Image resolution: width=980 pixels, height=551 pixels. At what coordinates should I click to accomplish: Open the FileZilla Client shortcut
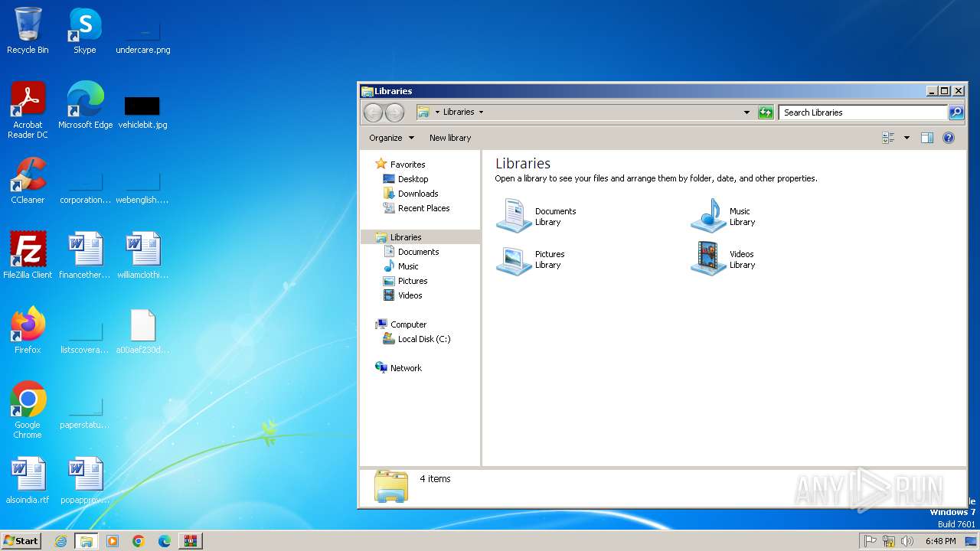(x=28, y=255)
